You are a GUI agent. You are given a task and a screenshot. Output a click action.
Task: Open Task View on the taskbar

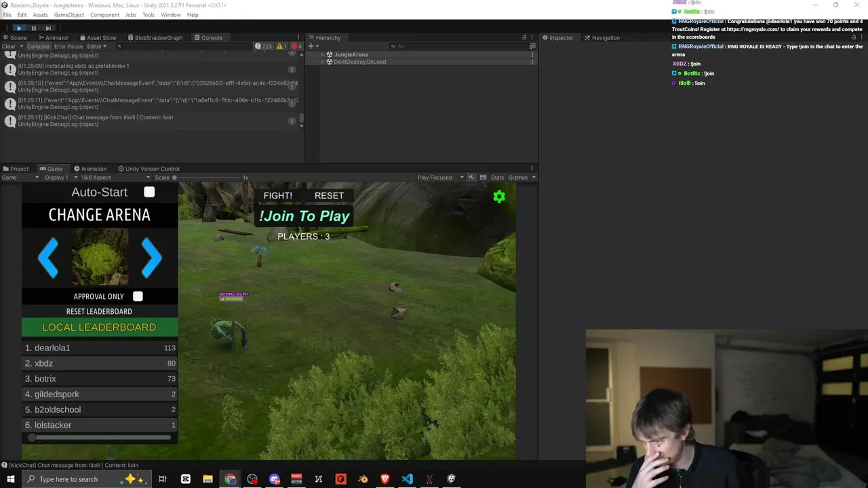click(x=163, y=479)
